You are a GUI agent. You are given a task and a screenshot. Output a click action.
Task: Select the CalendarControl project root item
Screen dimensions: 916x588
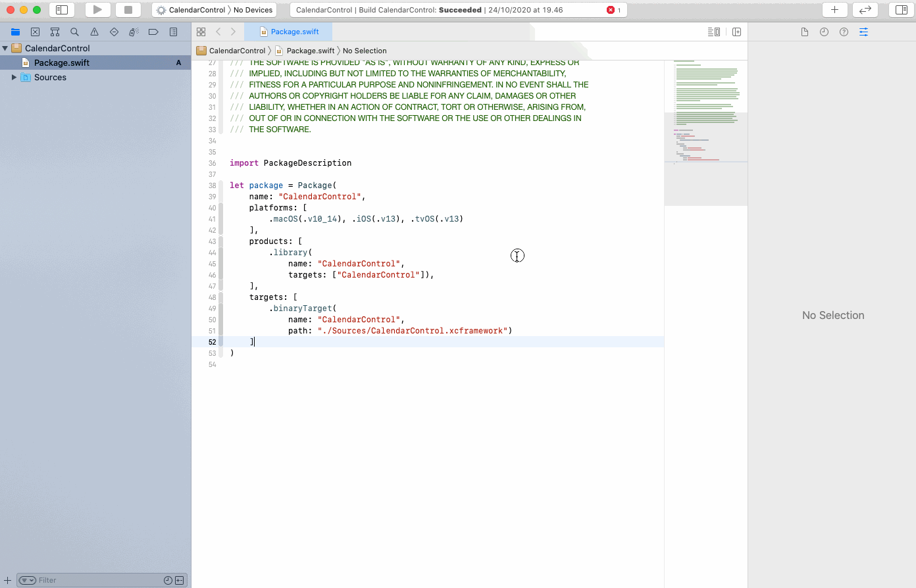click(x=95, y=48)
